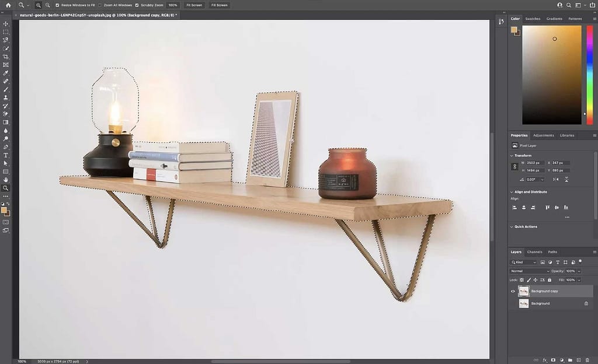
Task: Uncheck Resize Windows to Fit
Action: coord(57,5)
